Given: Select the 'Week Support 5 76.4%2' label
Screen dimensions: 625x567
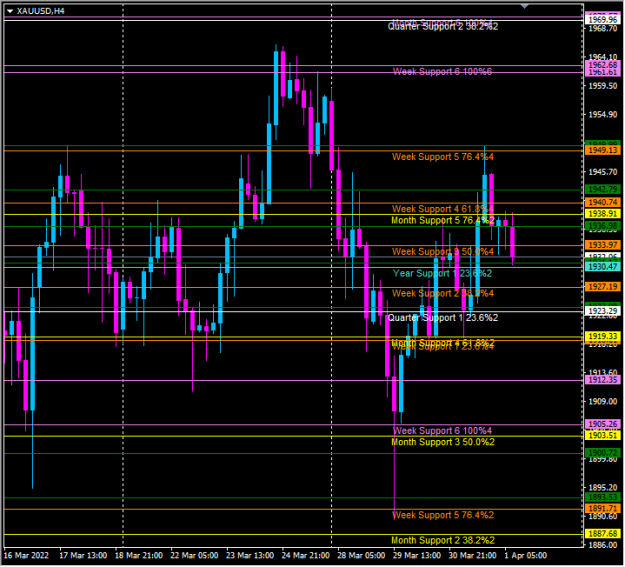Looking at the screenshot, I should [x=443, y=516].
